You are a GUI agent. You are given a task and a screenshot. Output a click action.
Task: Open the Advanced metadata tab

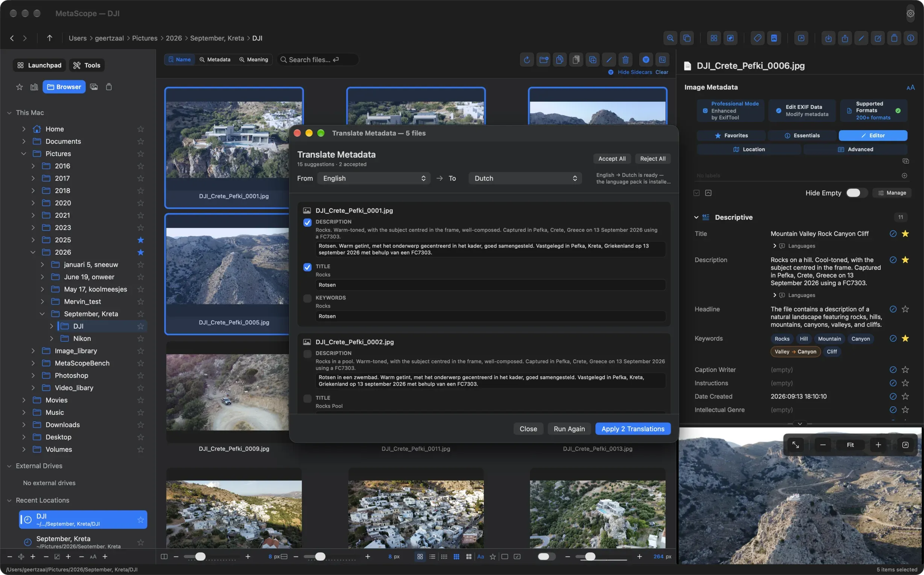tap(855, 149)
